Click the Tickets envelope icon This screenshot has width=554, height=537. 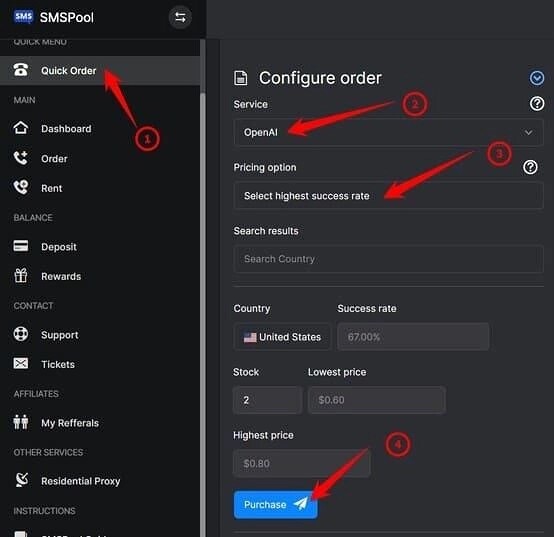pos(20,363)
